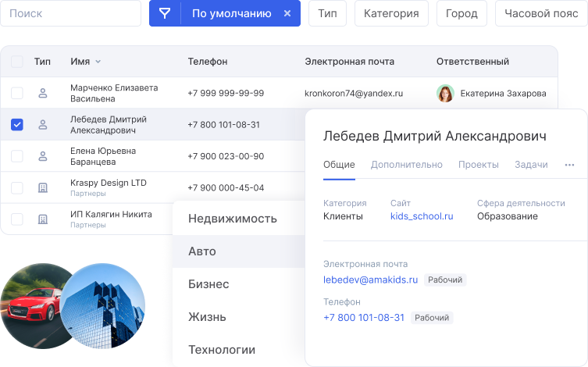Viewport: 588px width, 367px height.
Task: Open more tabs ellipsis in contact card
Action: click(569, 165)
